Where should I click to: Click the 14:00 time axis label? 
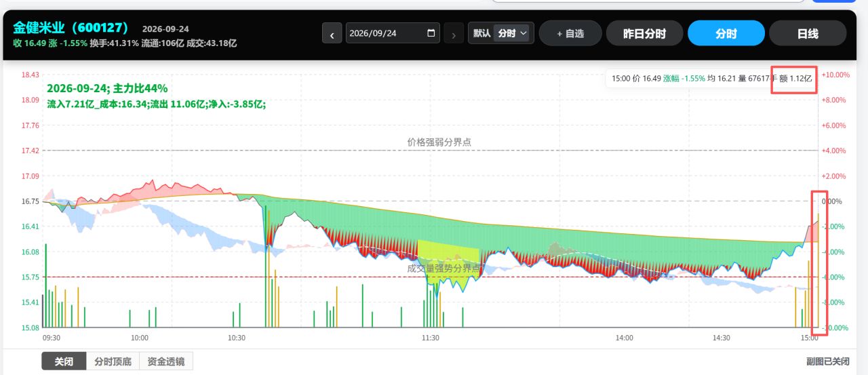pos(625,338)
